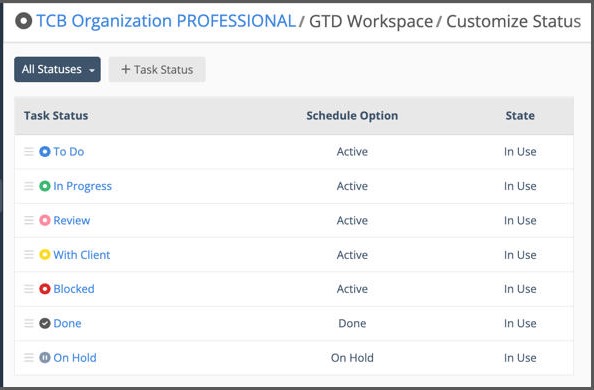
Task: Open TCB Organization PROFESSIONAL link
Action: point(166,21)
